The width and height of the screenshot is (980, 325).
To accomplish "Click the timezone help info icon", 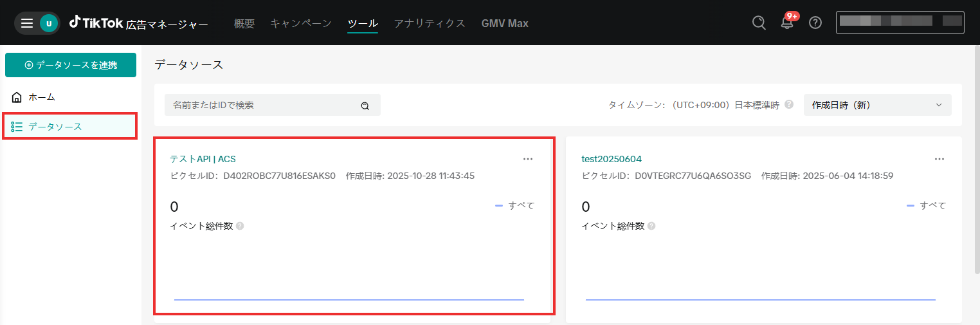I will [789, 104].
